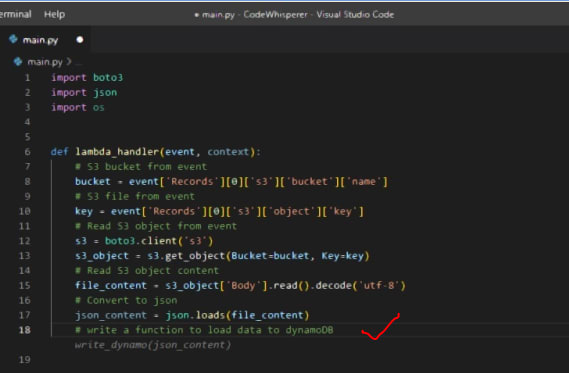The height and width of the screenshot is (373, 569).
Task: Click the Python file icon on main.py tab
Action: [x=13, y=39]
